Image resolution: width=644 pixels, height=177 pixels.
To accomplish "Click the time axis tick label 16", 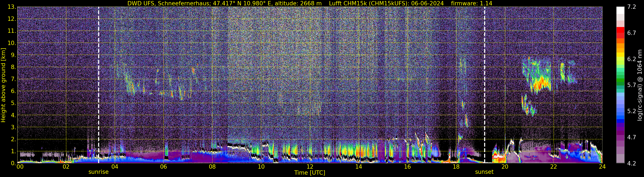I will [407, 167].
